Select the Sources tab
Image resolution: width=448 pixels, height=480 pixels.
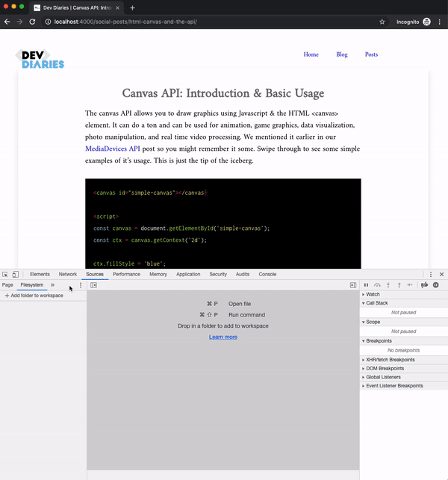click(x=95, y=274)
